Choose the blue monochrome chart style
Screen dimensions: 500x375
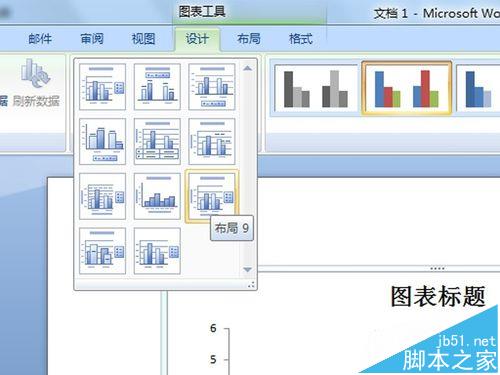(478, 88)
